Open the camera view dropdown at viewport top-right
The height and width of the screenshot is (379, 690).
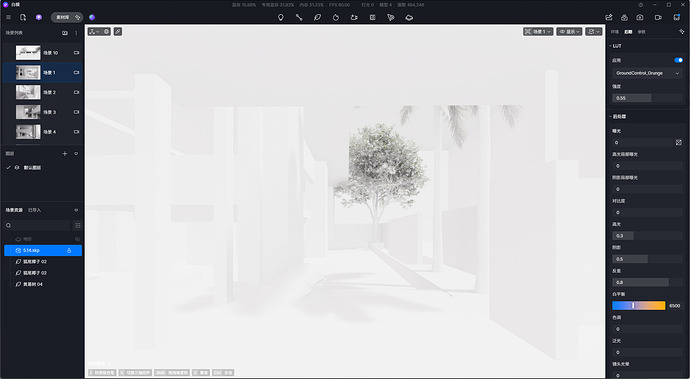click(594, 32)
